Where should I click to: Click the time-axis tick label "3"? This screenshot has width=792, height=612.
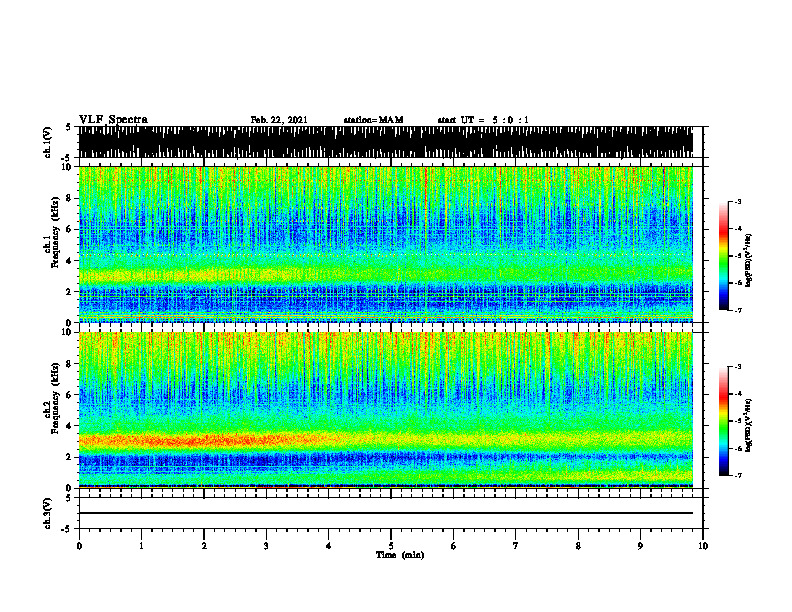click(266, 546)
